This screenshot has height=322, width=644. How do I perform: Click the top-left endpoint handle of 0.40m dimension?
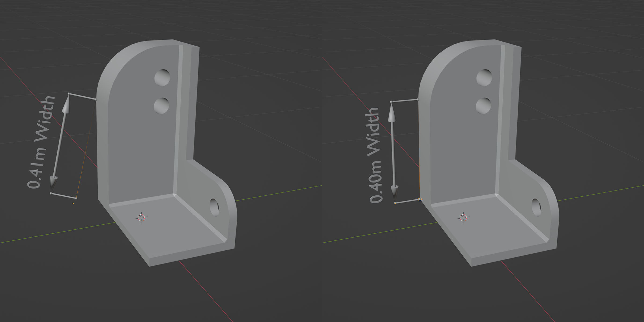coord(391,102)
